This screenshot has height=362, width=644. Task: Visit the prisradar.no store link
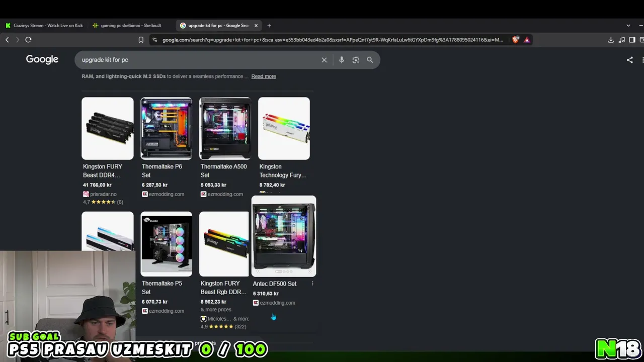(x=100, y=194)
